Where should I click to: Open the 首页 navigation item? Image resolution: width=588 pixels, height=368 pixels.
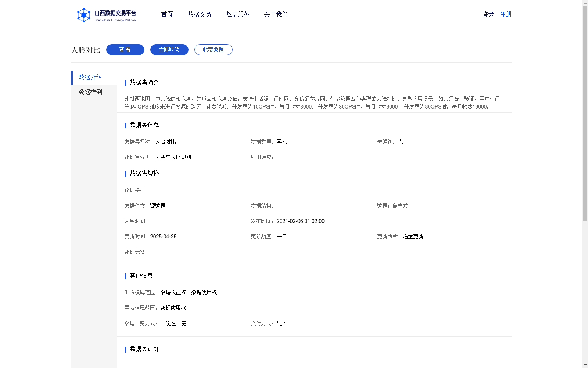pyautogui.click(x=167, y=14)
